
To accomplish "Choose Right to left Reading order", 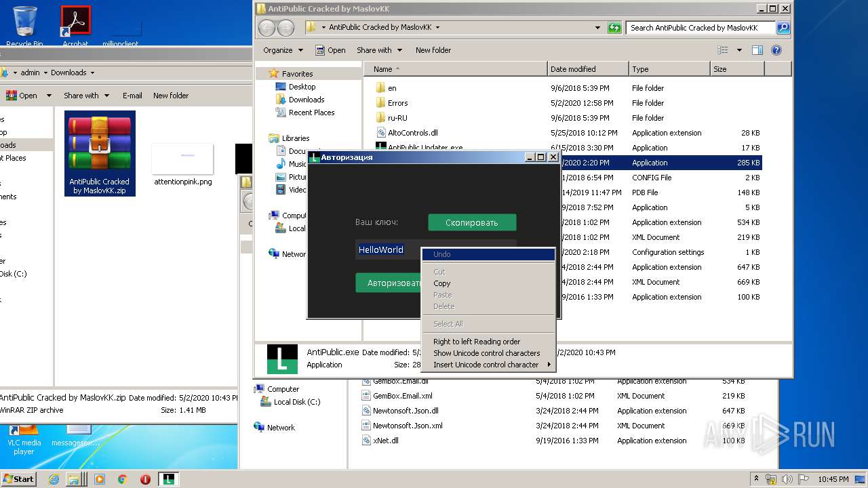I will [477, 342].
